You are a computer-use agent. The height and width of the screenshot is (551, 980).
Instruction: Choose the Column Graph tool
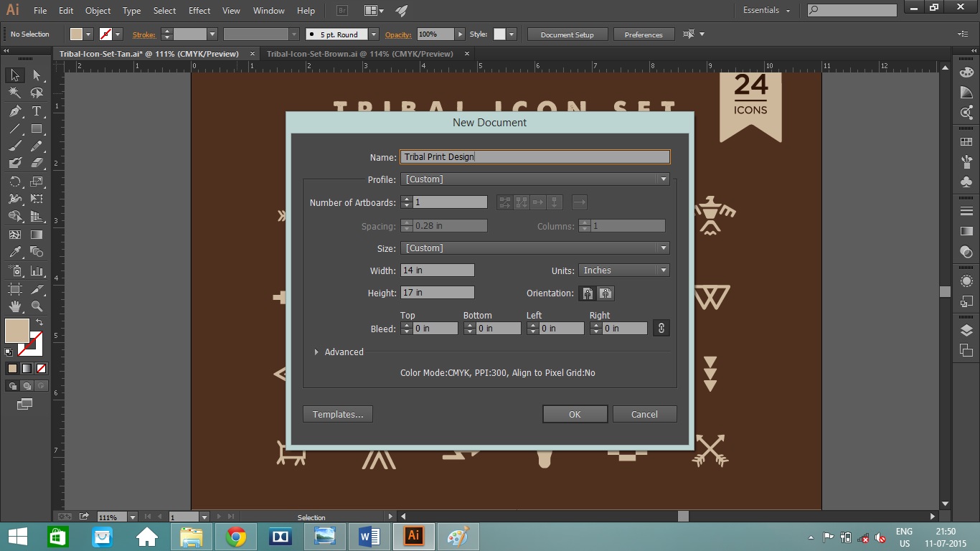coord(37,270)
